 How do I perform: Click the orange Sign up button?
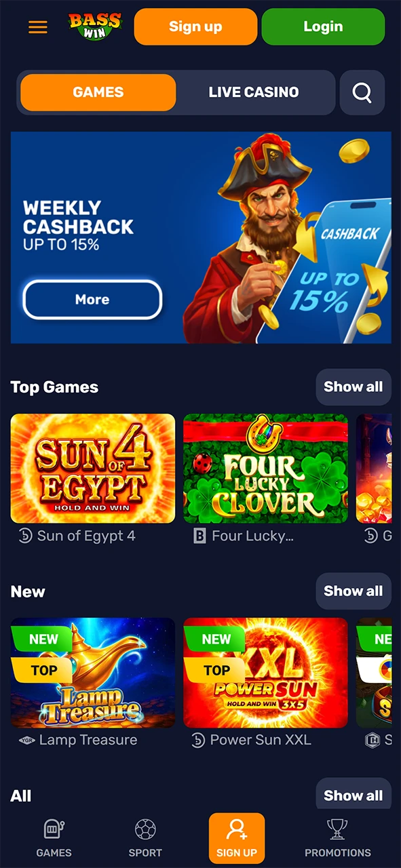tap(195, 27)
